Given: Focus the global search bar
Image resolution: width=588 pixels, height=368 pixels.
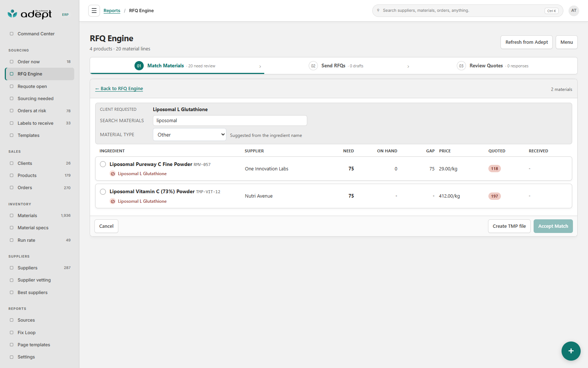Looking at the screenshot, I should coord(467,11).
